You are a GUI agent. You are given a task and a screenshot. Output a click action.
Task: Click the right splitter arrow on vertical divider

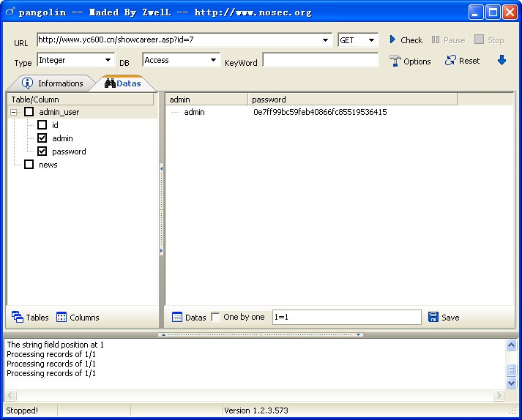coord(162,250)
